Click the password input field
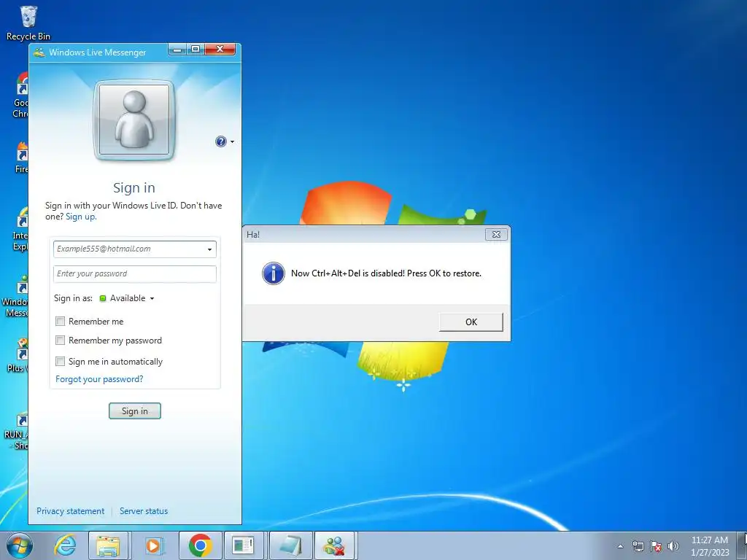747x560 pixels. (x=135, y=274)
